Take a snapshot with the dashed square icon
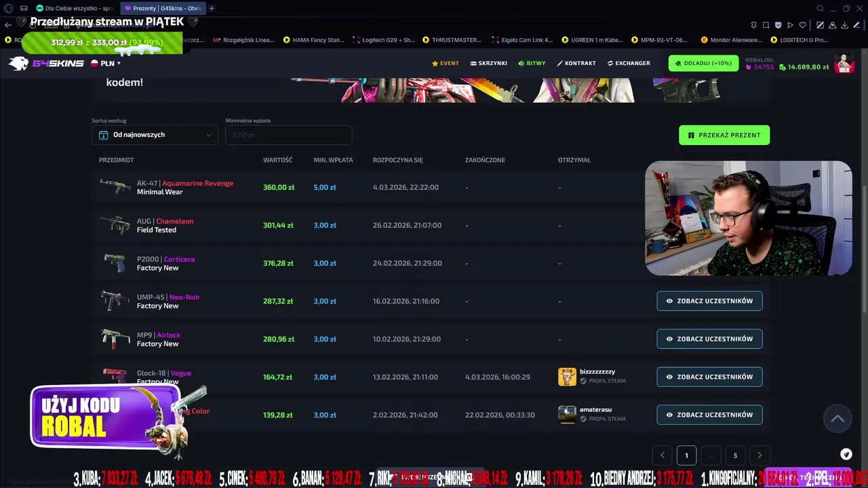Screen dimensions: 868x488 click(766, 25)
